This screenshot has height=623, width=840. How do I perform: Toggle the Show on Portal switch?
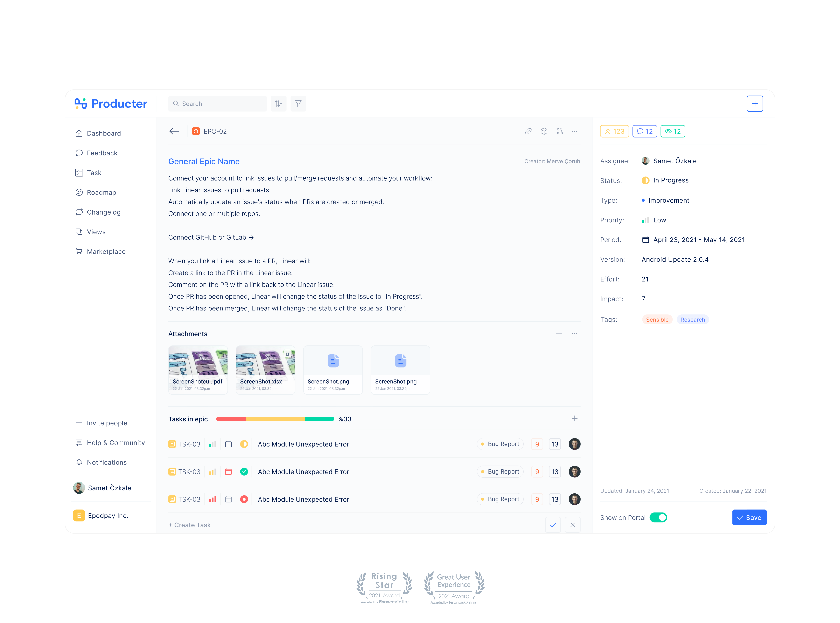click(658, 517)
